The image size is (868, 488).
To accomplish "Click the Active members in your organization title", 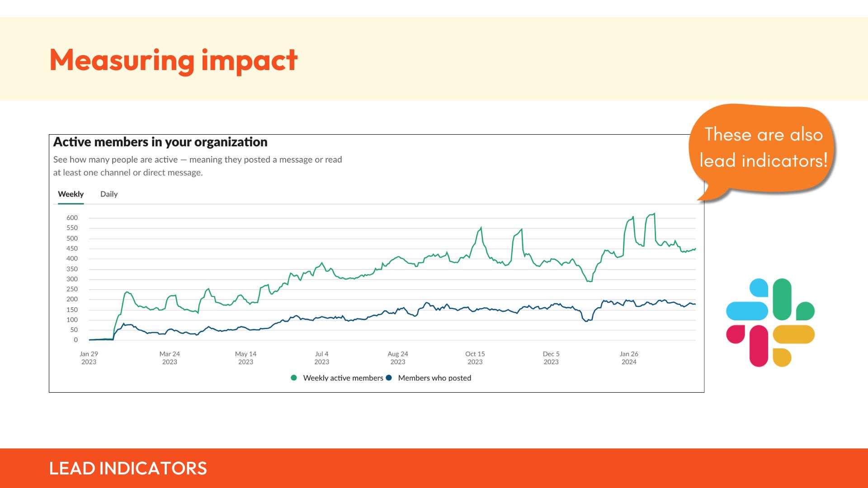I will pyautogui.click(x=160, y=142).
